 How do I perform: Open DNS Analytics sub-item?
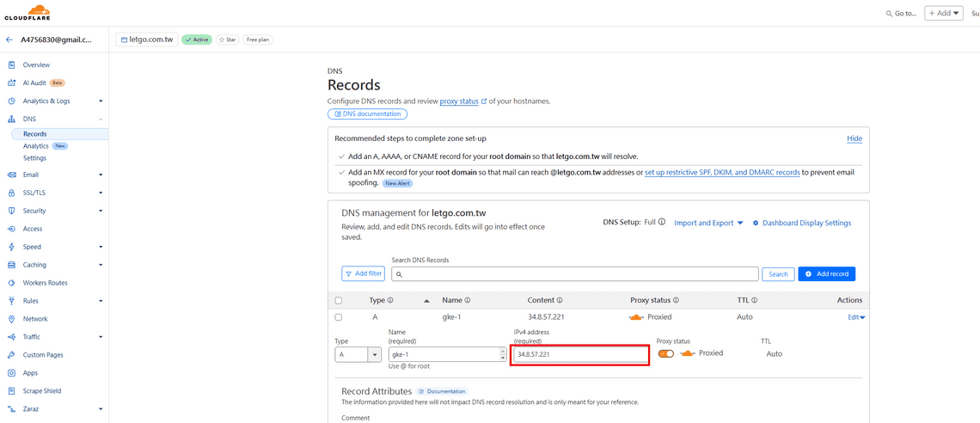(x=35, y=145)
